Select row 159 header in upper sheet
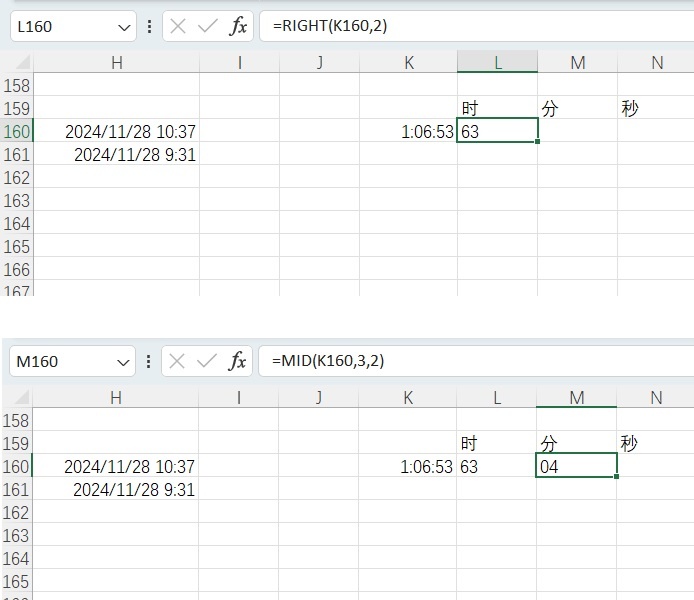 tap(17, 108)
